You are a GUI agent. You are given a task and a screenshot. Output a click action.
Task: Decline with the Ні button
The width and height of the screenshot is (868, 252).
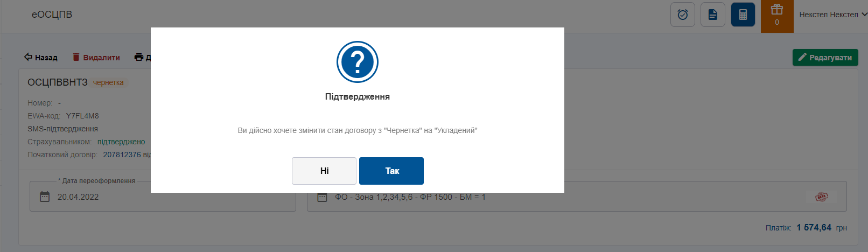pyautogui.click(x=324, y=171)
